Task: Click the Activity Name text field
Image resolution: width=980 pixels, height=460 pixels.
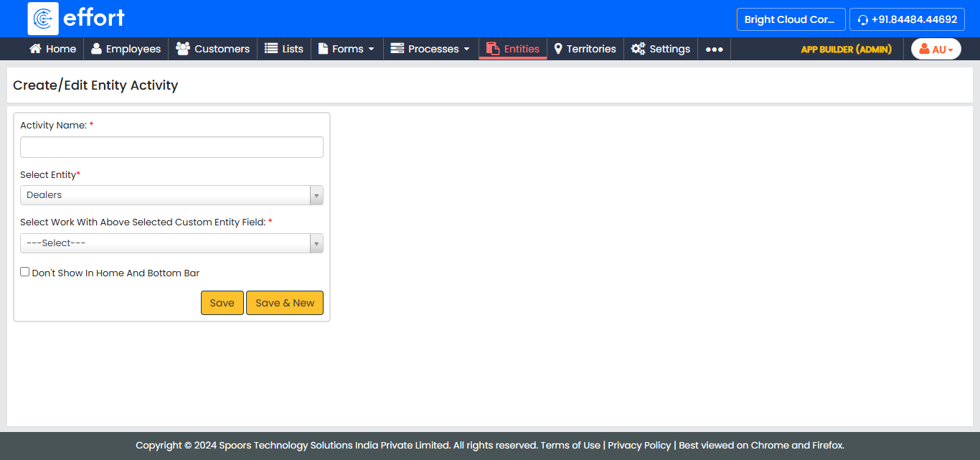Action: tap(171, 147)
